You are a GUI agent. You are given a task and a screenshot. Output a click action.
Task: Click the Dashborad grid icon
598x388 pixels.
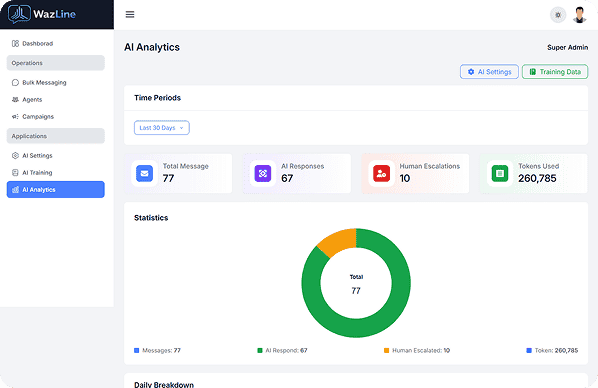[x=15, y=43]
